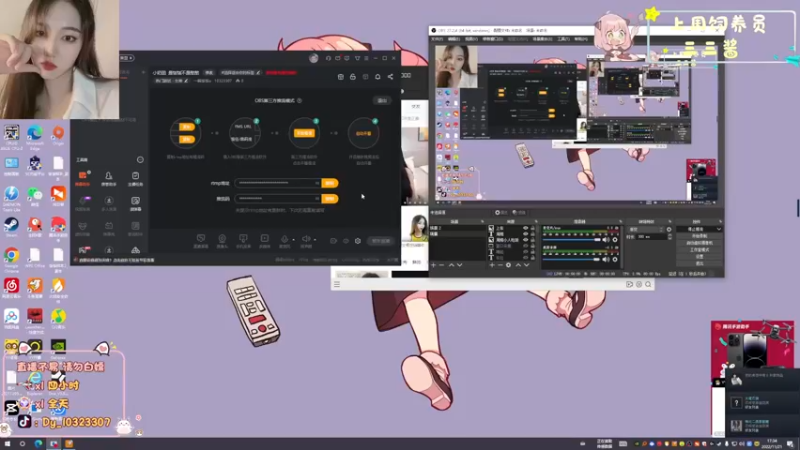Toggle visibility of the second OBS source

pyautogui.click(x=526, y=234)
